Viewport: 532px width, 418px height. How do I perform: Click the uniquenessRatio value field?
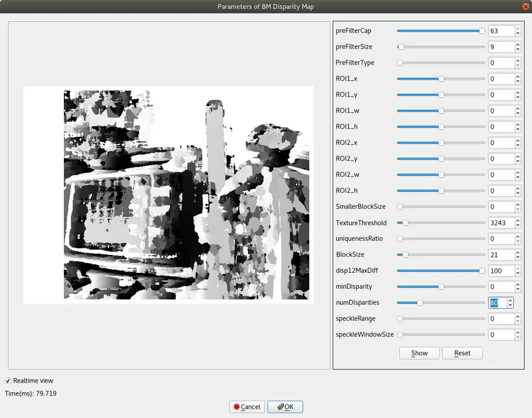tap(501, 239)
